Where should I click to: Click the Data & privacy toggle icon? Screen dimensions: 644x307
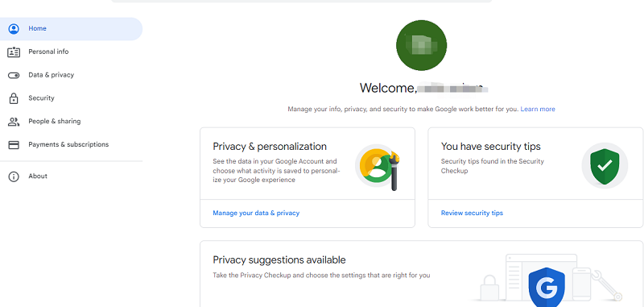(14, 75)
